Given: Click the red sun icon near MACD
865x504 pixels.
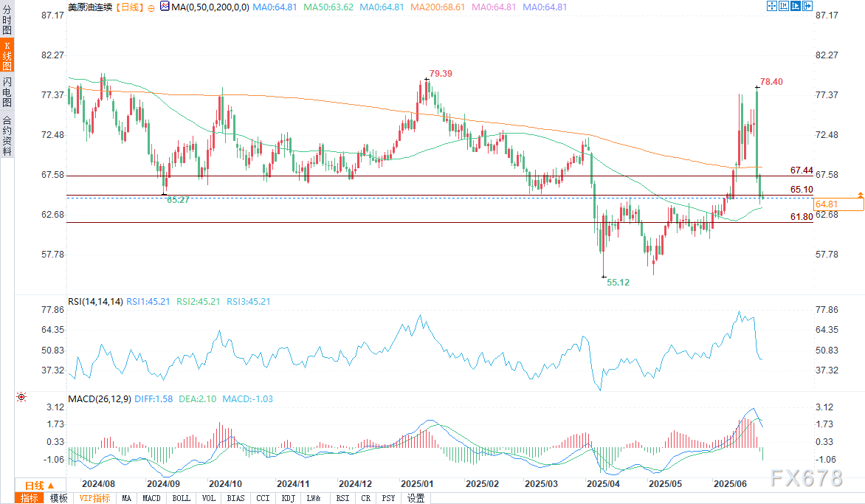Looking at the screenshot, I should (21, 398).
